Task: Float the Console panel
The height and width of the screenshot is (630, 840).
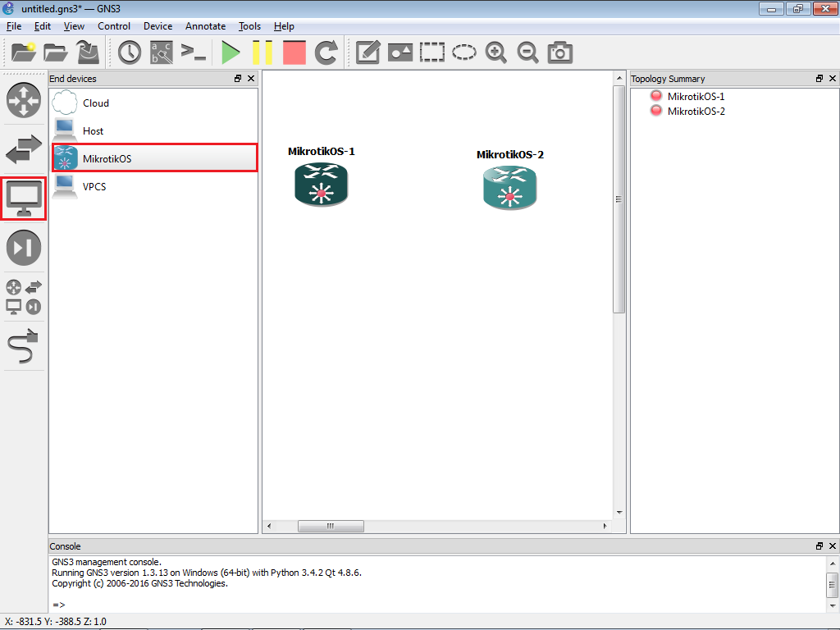Action: tap(819, 546)
